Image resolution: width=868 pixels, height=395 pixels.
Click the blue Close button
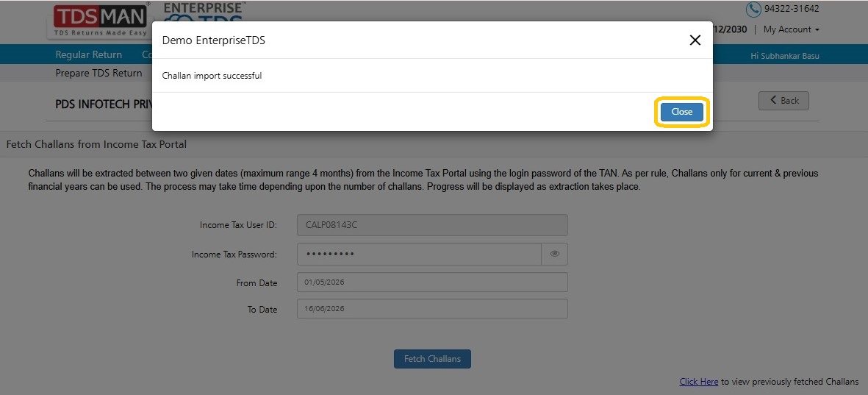pos(681,112)
